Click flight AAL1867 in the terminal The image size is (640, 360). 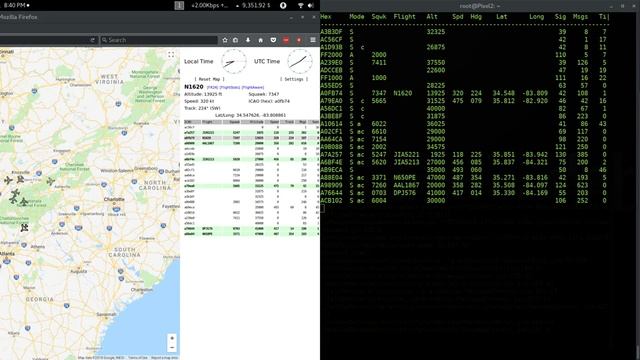pos(406,185)
